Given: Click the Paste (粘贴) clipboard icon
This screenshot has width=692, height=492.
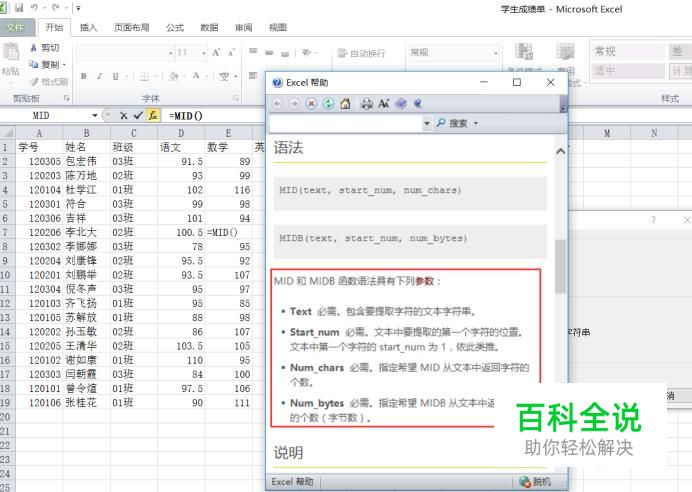Looking at the screenshot, I should [11, 53].
